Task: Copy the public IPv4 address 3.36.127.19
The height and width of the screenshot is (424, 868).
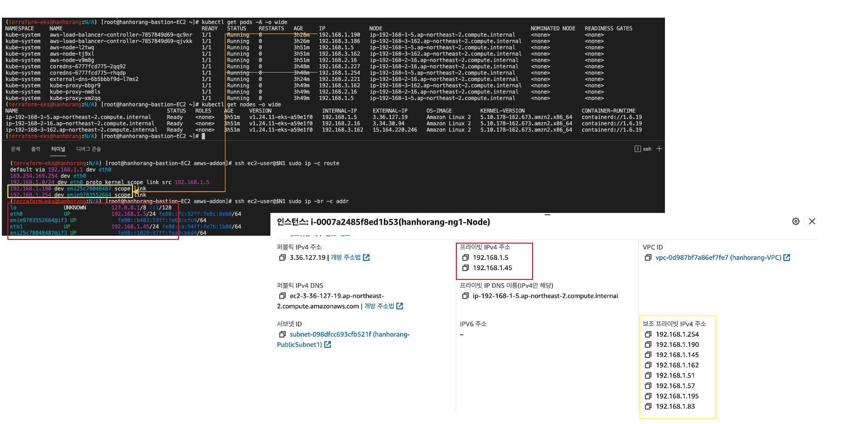Action: click(282, 258)
